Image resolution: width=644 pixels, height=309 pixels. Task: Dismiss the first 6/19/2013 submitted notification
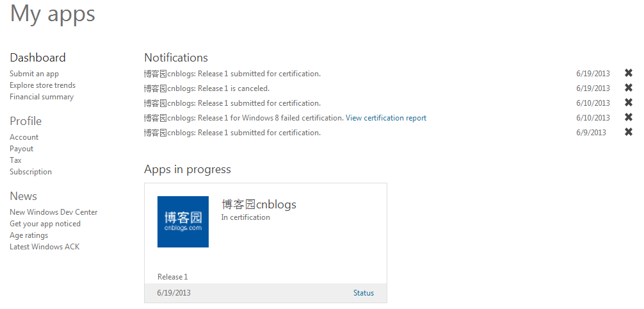(629, 73)
